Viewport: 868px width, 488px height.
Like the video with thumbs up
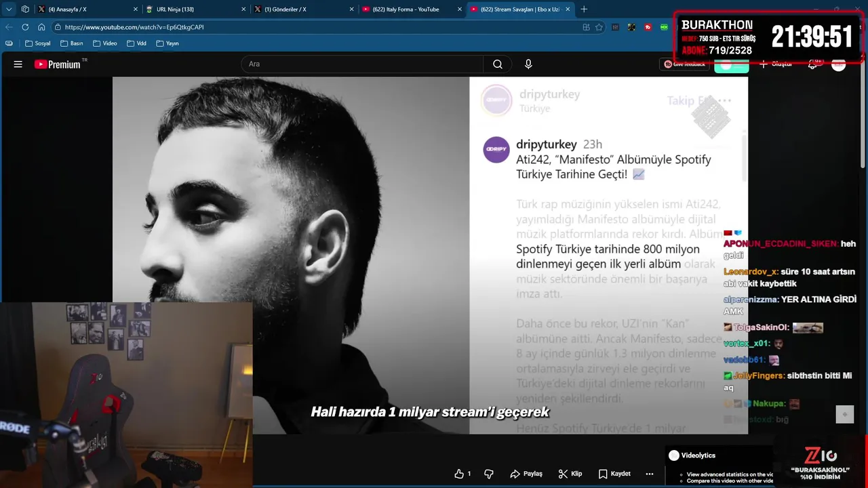[462, 474]
